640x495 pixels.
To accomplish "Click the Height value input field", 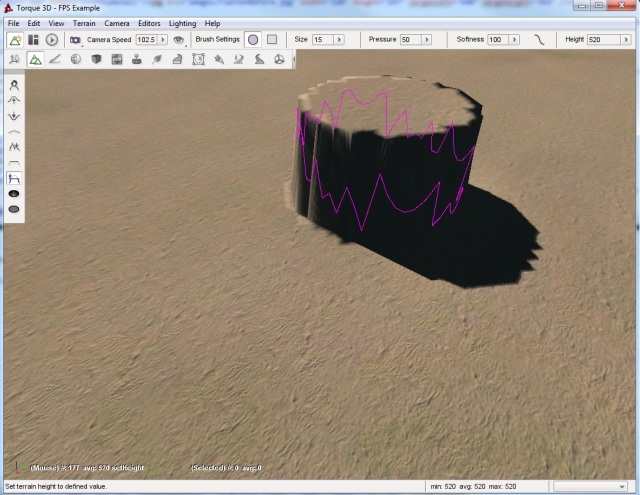I will (602, 40).
